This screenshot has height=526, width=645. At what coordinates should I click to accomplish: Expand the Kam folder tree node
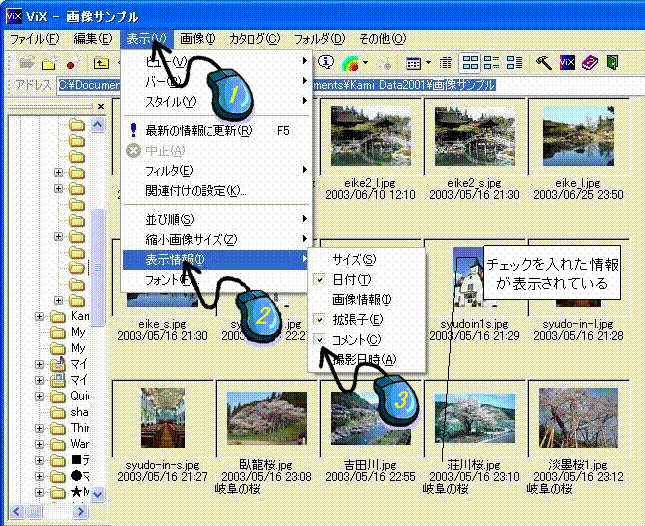coord(41,316)
